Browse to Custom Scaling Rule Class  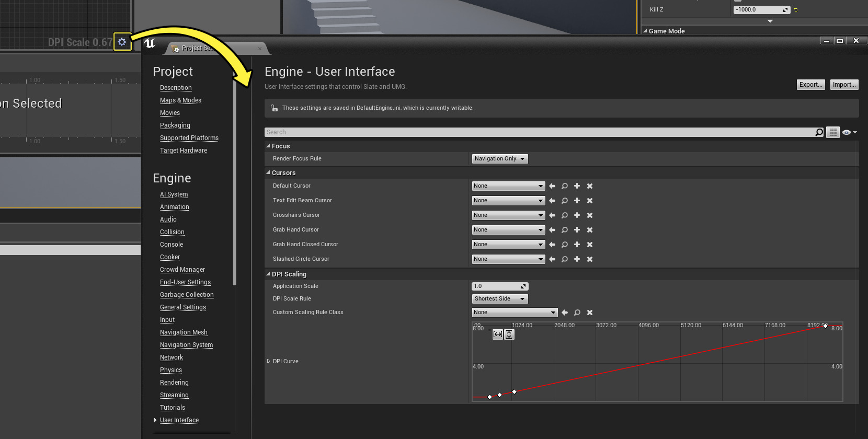[577, 313]
